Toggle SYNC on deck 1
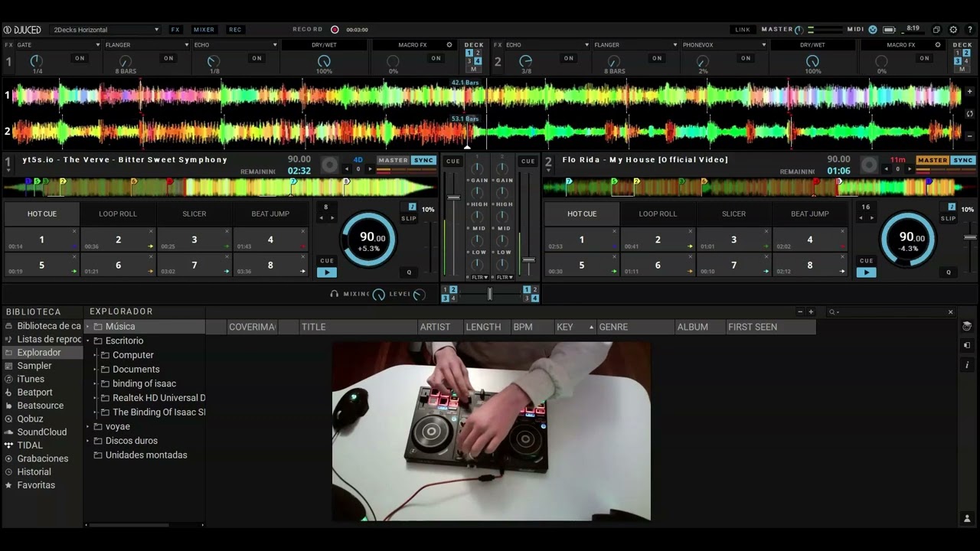This screenshot has width=980, height=551. coord(423,161)
